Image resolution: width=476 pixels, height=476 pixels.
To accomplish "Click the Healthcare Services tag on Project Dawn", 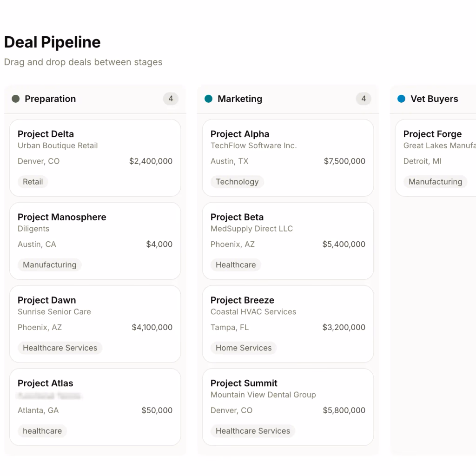I will (59, 348).
